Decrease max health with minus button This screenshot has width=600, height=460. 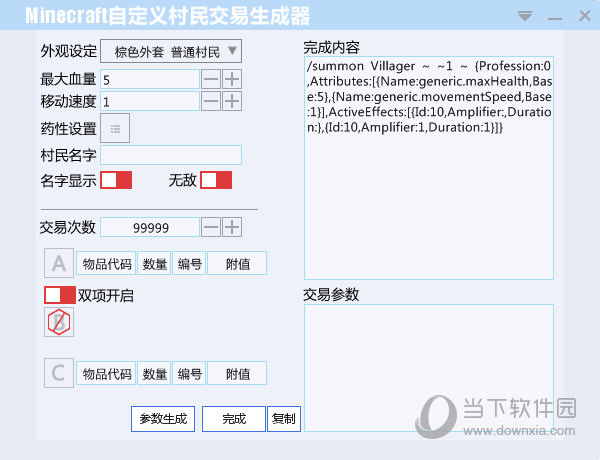pos(211,79)
